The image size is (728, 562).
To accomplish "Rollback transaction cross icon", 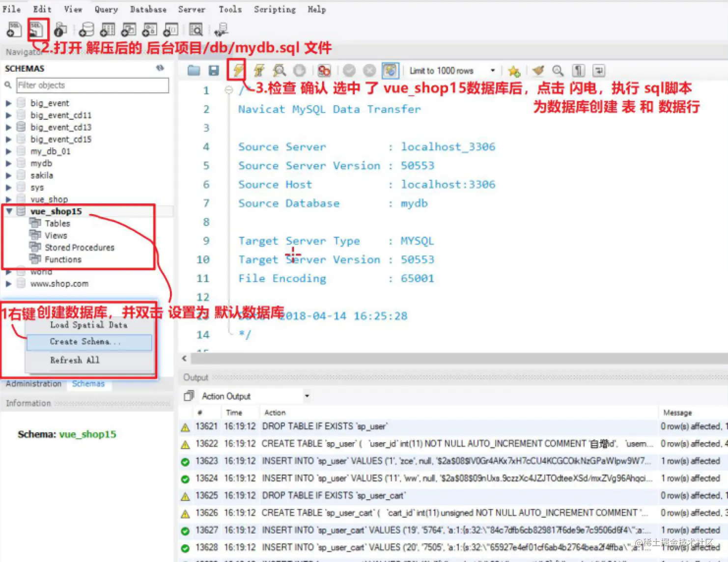I will click(x=369, y=71).
